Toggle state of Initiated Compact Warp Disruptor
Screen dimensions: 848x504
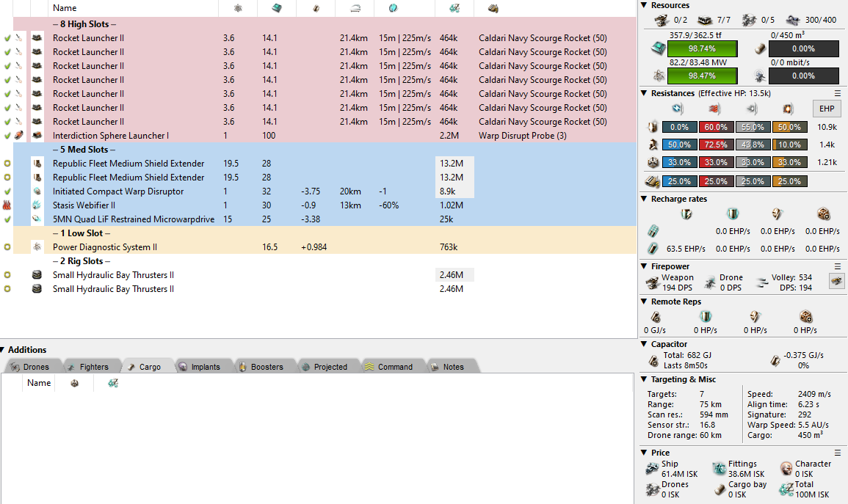[7, 191]
